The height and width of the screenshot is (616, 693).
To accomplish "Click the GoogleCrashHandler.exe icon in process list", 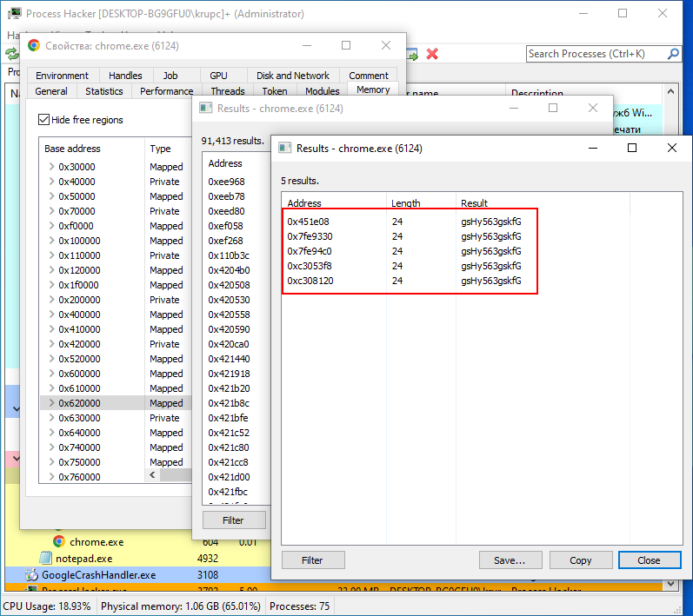I will pyautogui.click(x=31, y=575).
